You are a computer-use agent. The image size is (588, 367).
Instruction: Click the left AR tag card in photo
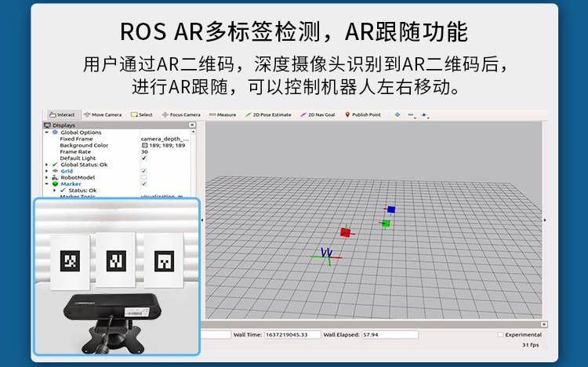[70, 262]
